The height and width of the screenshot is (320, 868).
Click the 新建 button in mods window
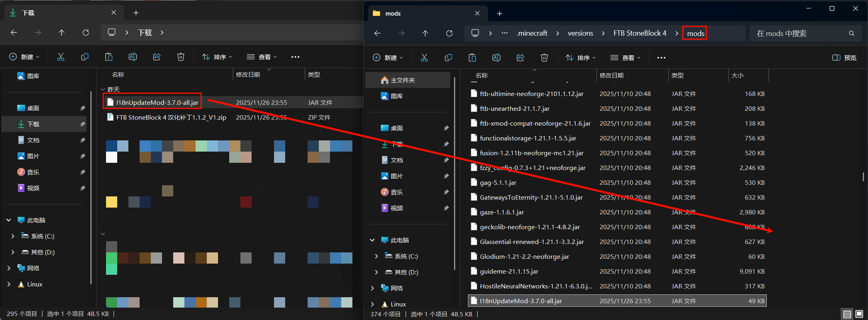click(387, 58)
